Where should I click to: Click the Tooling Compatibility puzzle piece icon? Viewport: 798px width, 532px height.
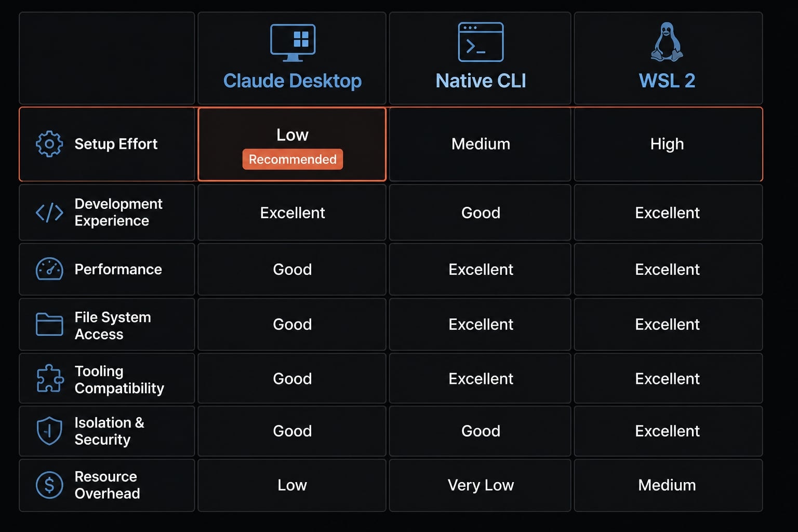(50, 378)
